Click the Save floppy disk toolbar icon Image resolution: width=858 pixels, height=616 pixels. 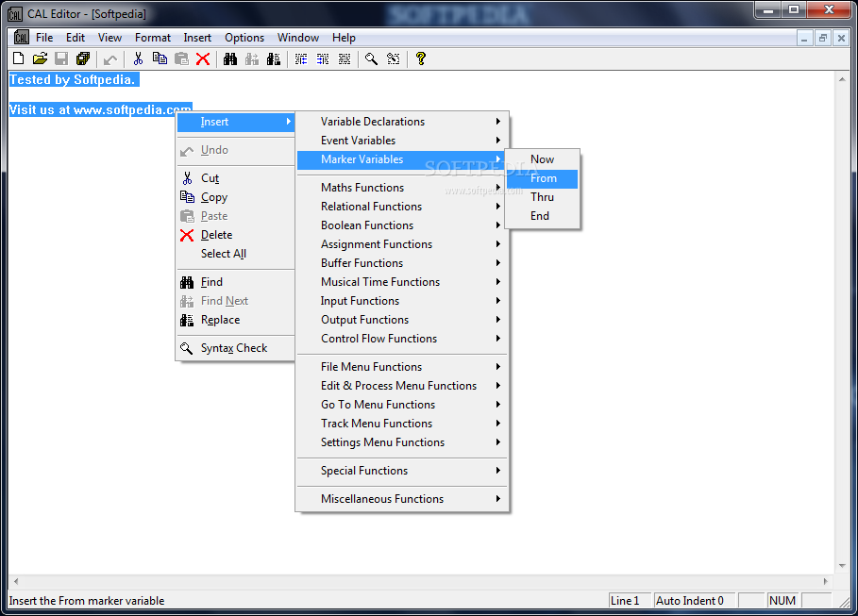coord(61,58)
